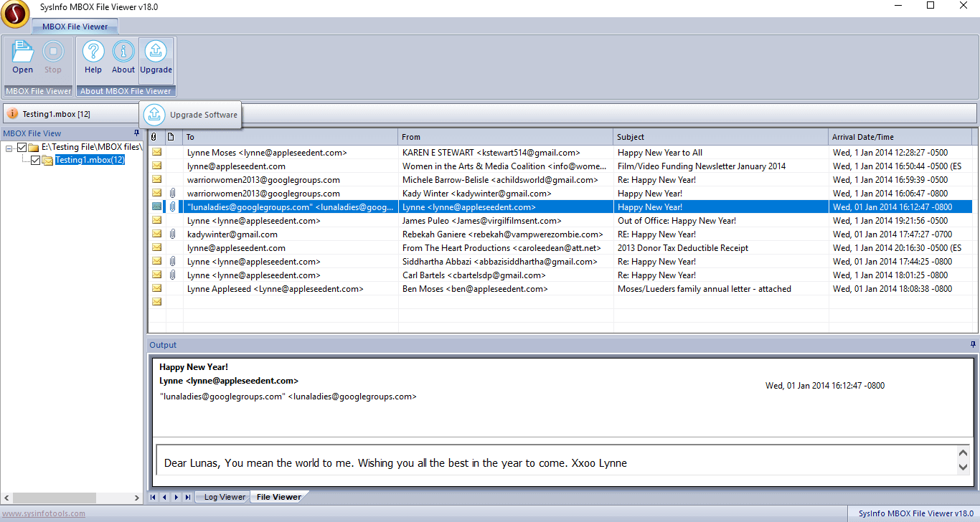Click paperclip icon on Siddhartha Abbazi email

(x=172, y=261)
